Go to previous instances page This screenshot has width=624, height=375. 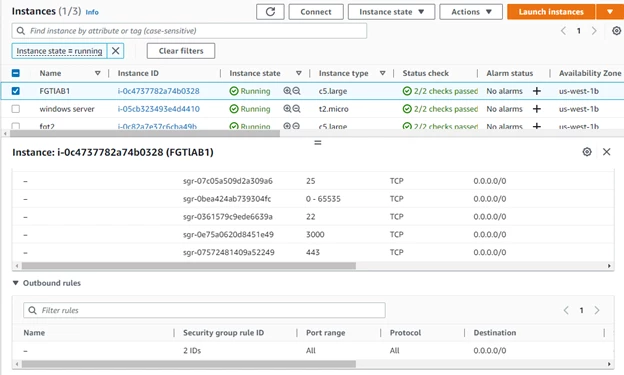(563, 31)
